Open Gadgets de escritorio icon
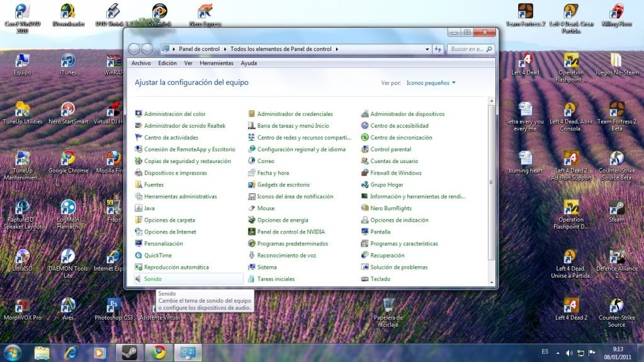Screen dimensions: 644x362 (252, 184)
